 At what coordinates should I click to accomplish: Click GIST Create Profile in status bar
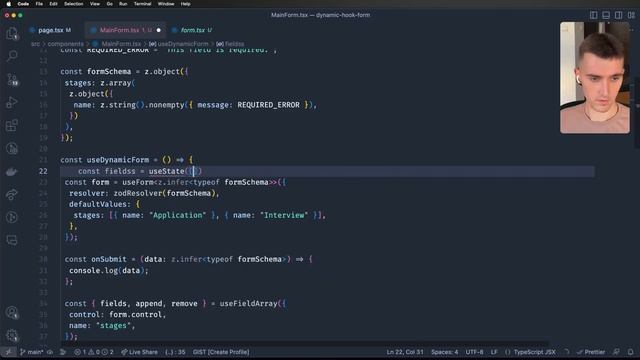(221, 352)
